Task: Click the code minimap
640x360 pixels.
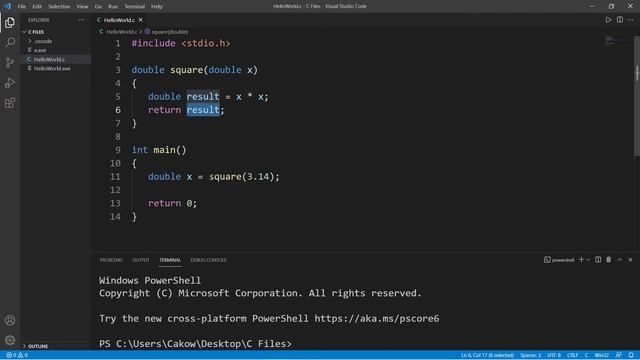Action: [610, 40]
